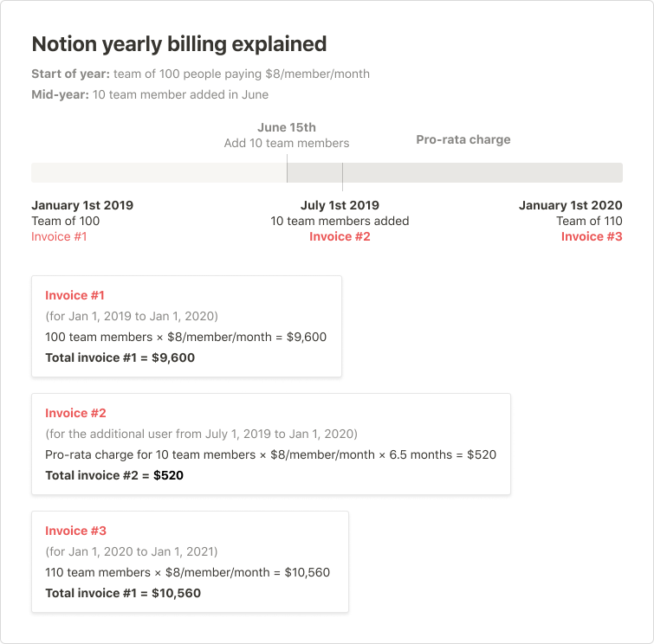This screenshot has width=654, height=644.
Task: Select the Invoice #3 card heading
Action: tap(75, 531)
